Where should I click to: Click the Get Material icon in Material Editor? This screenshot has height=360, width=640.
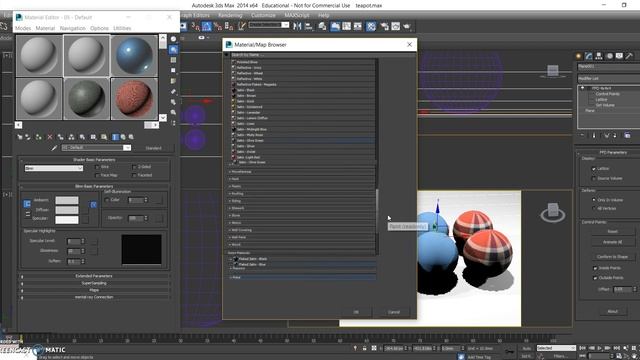20,137
